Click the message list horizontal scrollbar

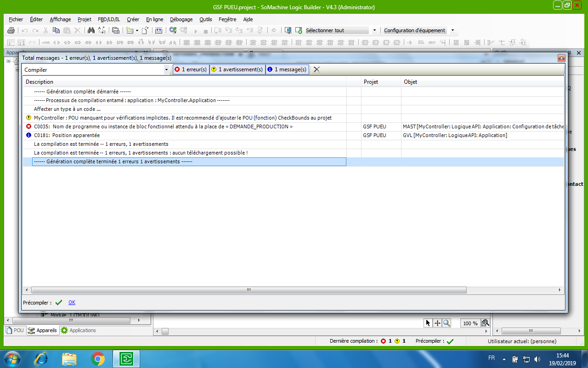pyautogui.click(x=248, y=290)
